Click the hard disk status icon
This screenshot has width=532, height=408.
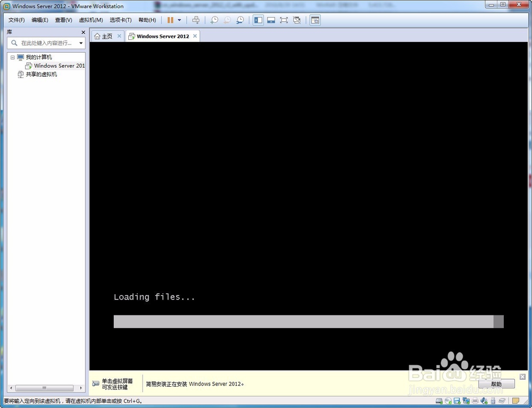(x=439, y=401)
